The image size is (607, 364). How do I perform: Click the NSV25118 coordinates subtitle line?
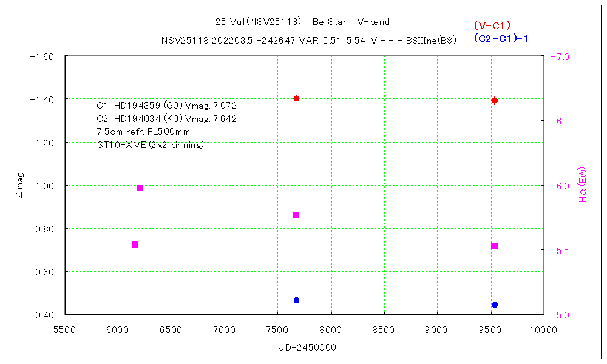pyautogui.click(x=308, y=41)
